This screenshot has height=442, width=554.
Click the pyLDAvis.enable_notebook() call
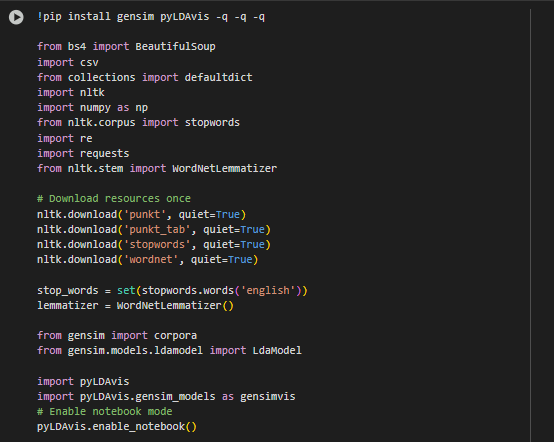tap(117, 427)
